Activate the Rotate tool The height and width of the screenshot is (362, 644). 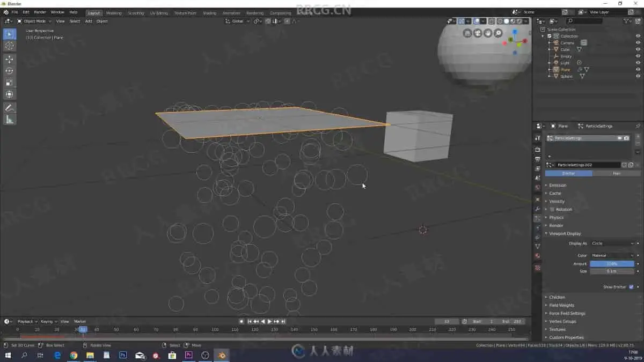9,71
